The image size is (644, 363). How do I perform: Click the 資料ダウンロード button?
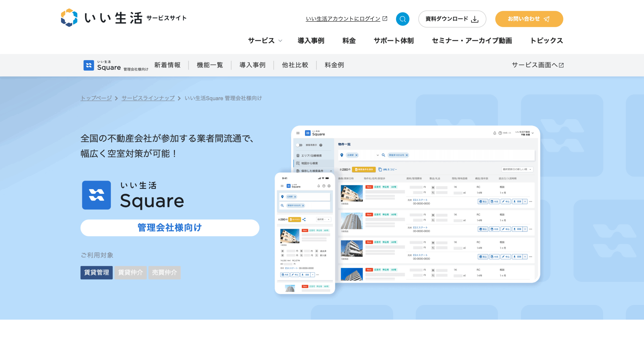pos(452,19)
